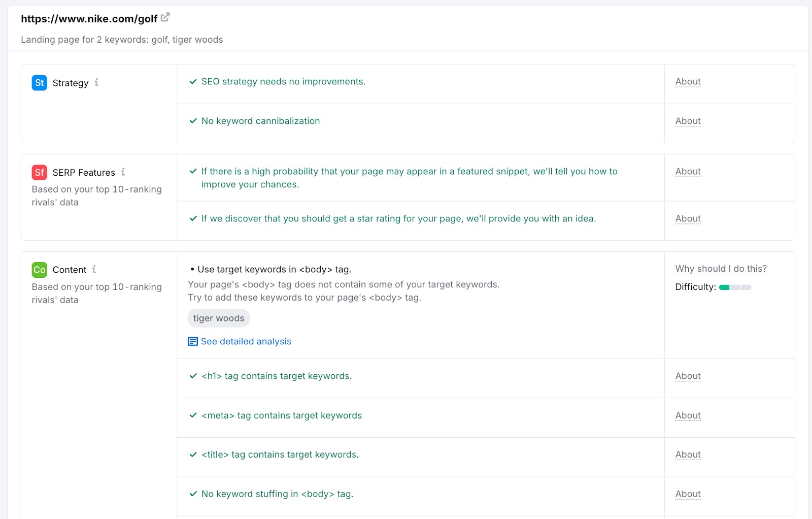Open the info icon beside Content

coord(94,270)
